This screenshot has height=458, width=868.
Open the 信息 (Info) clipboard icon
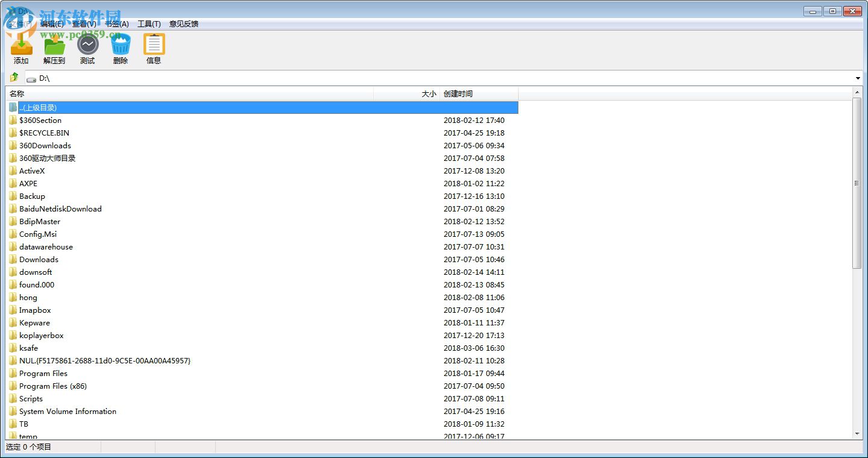point(154,45)
